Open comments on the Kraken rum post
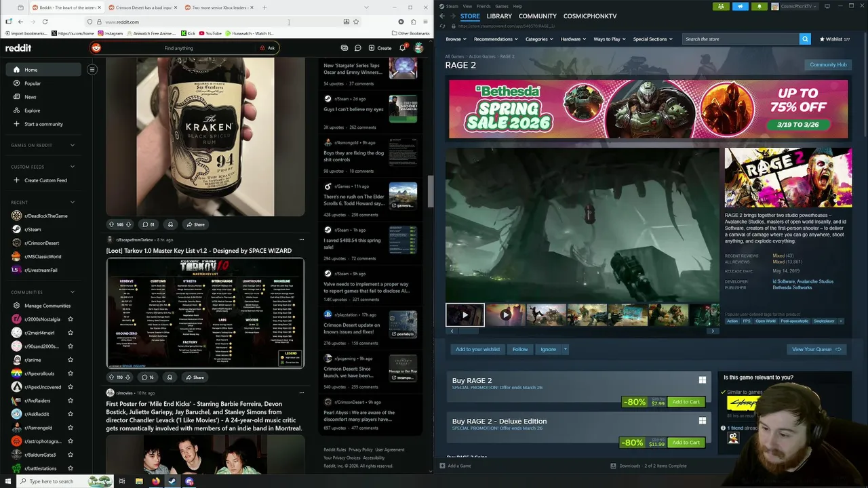The height and width of the screenshot is (488, 868). point(148,224)
